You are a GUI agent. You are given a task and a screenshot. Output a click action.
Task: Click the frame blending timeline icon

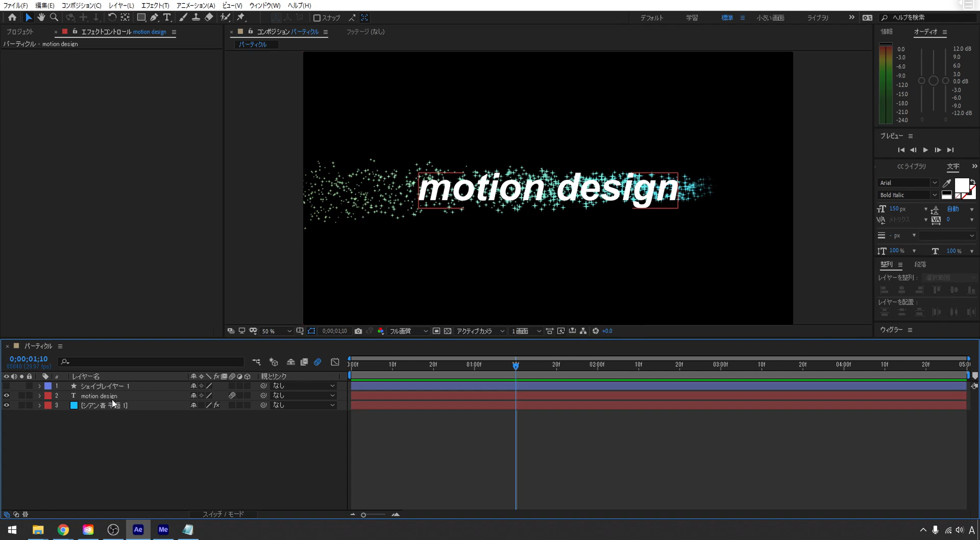304,362
